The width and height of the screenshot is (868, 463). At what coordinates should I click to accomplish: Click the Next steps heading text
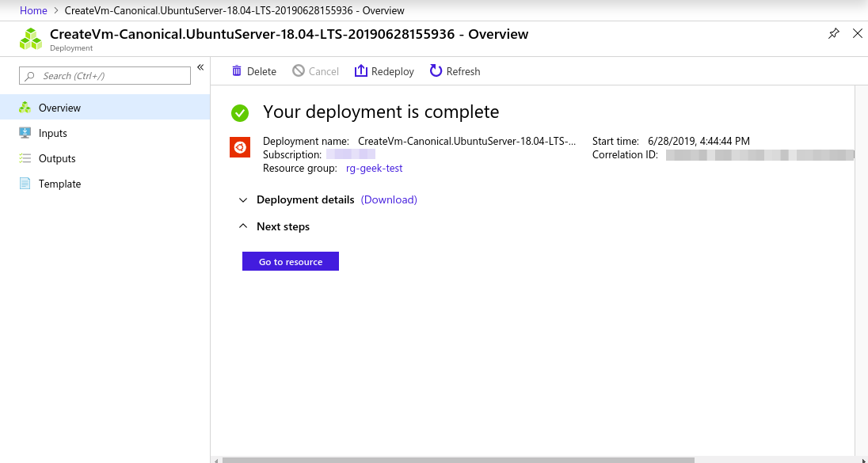(x=283, y=227)
